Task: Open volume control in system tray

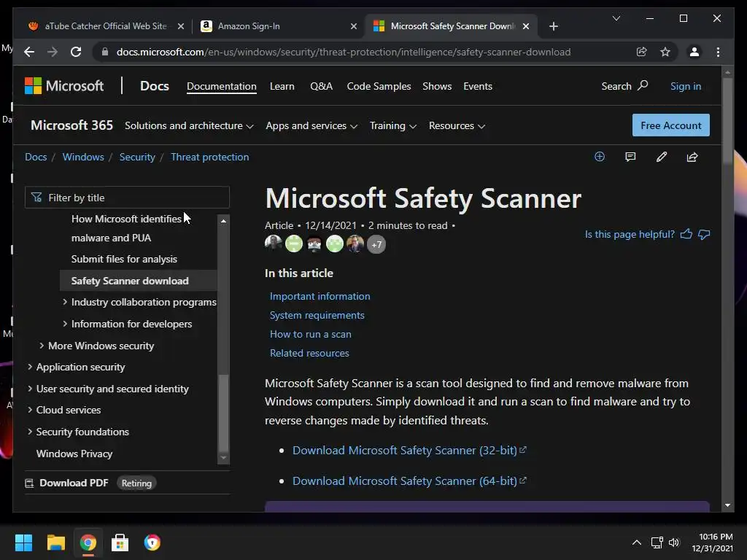Action: [x=674, y=542]
